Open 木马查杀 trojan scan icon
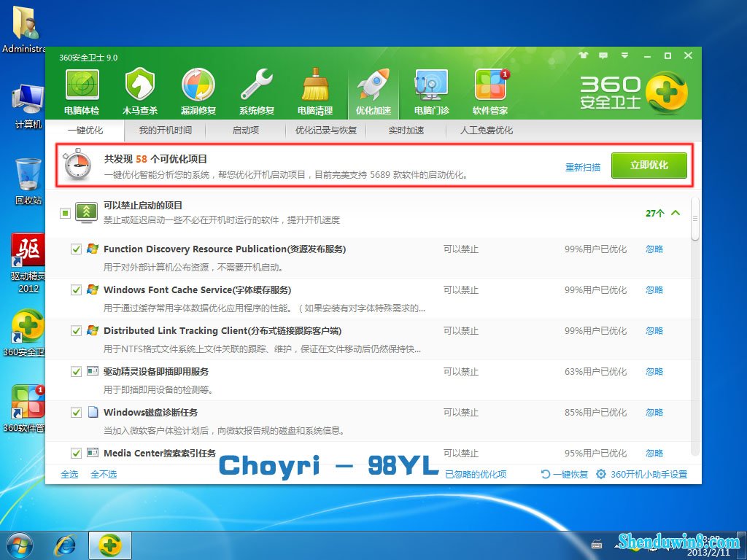Image resolution: width=747 pixels, height=560 pixels. point(140,93)
